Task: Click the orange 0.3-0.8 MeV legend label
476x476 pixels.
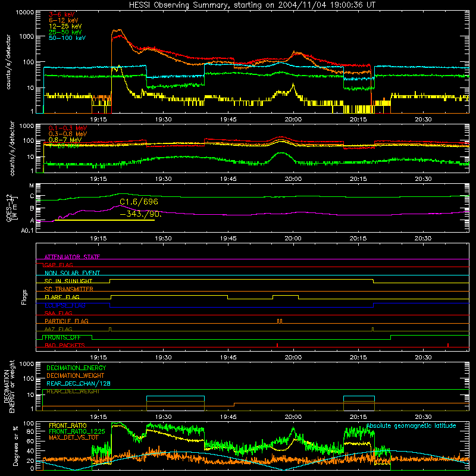Action: (68, 134)
